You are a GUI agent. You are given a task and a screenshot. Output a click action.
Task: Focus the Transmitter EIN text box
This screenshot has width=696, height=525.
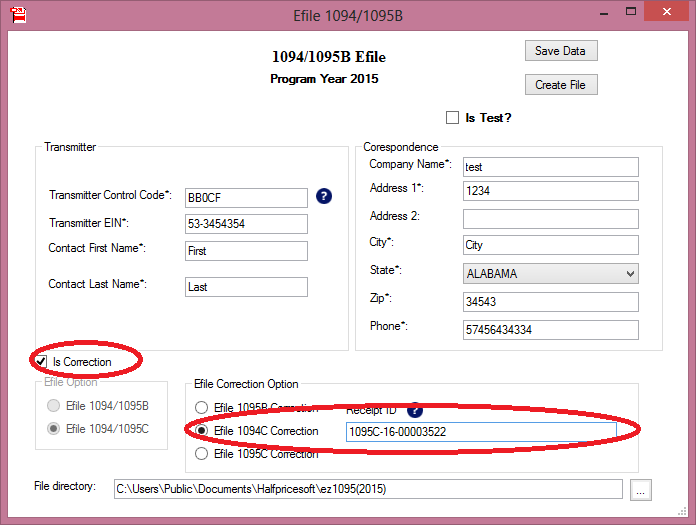[x=246, y=224]
